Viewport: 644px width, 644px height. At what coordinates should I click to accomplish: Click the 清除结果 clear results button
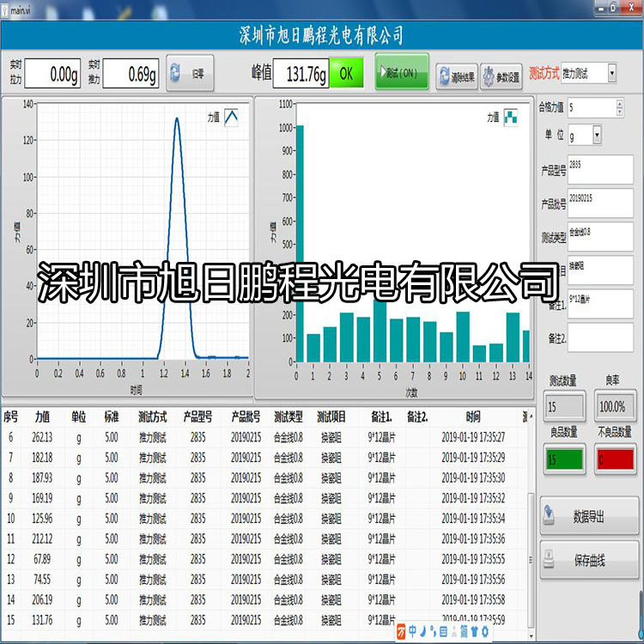pyautogui.click(x=457, y=76)
